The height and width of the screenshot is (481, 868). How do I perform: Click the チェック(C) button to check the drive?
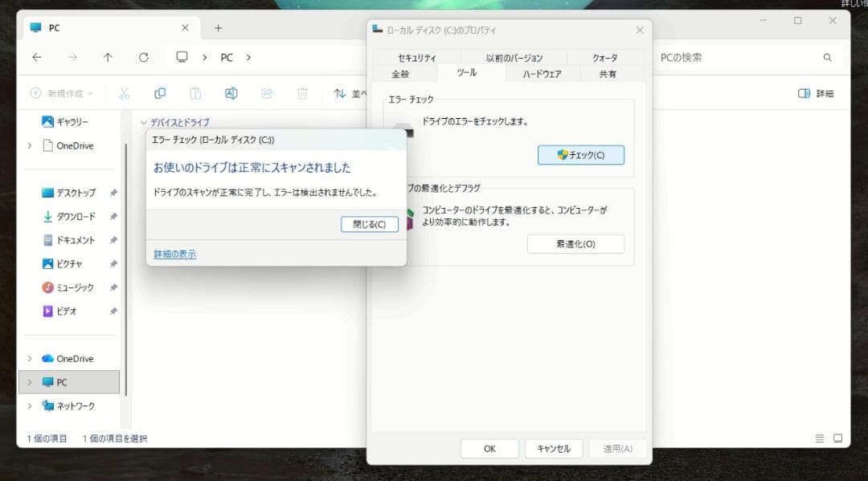581,156
